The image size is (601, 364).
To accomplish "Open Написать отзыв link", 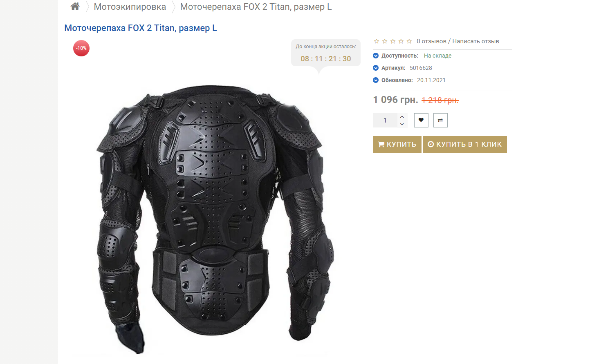I will pyautogui.click(x=475, y=41).
